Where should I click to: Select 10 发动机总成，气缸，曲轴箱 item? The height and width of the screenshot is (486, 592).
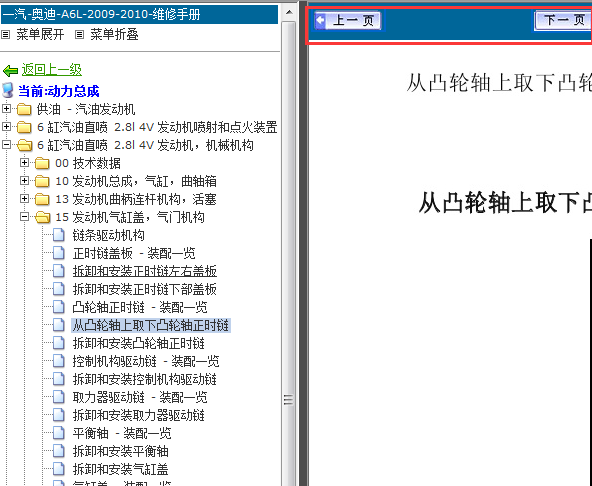coord(136,182)
